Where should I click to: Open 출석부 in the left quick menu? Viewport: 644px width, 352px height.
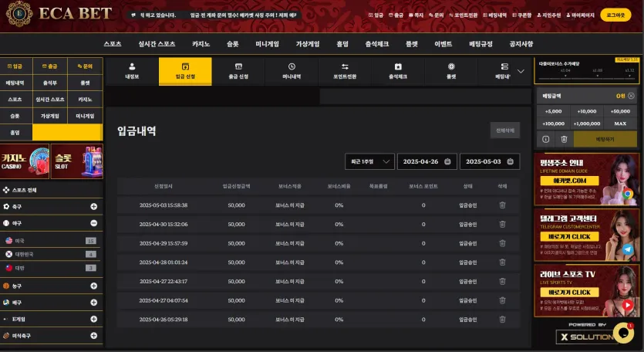pyautogui.click(x=50, y=83)
